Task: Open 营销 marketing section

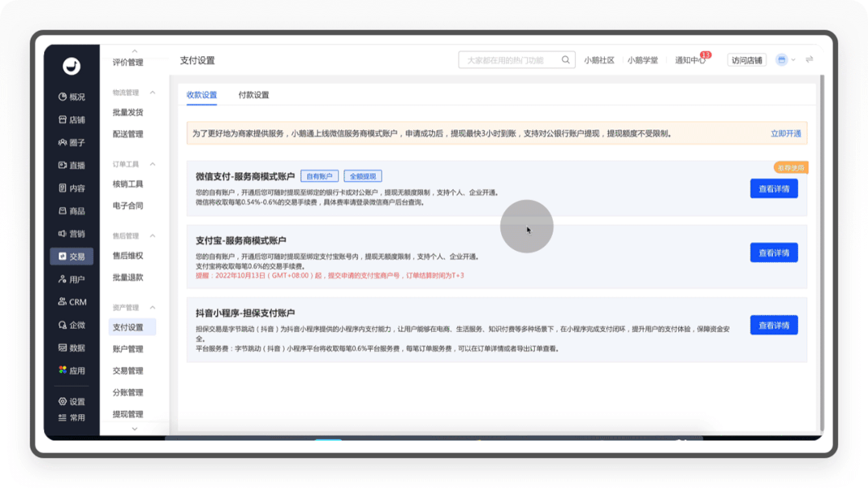Action: pos(72,234)
